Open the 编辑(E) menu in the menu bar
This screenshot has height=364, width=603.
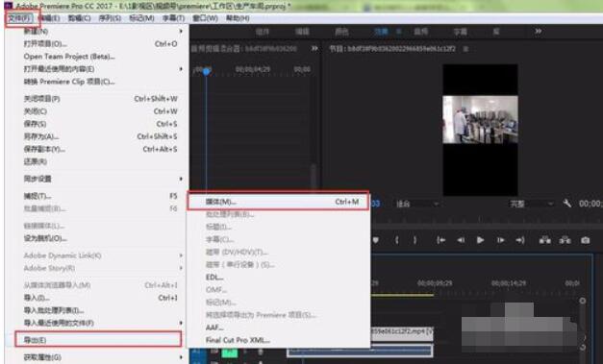(x=49, y=18)
